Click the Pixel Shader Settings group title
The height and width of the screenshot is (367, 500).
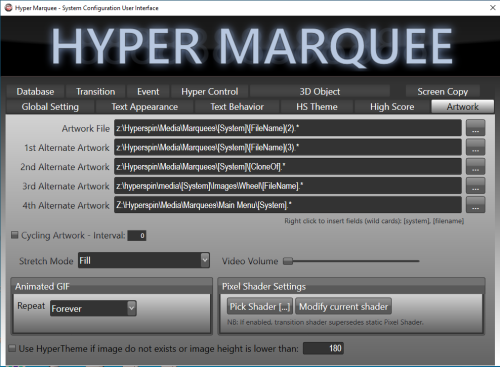tap(264, 286)
